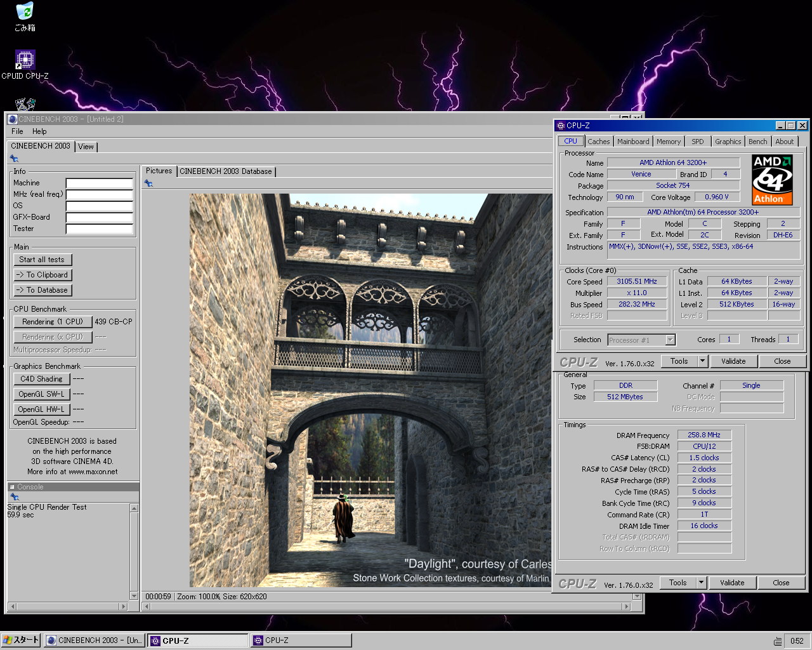The width and height of the screenshot is (812, 650).
Task: Open the Recycle Bin desktop icon
Action: click(25, 17)
